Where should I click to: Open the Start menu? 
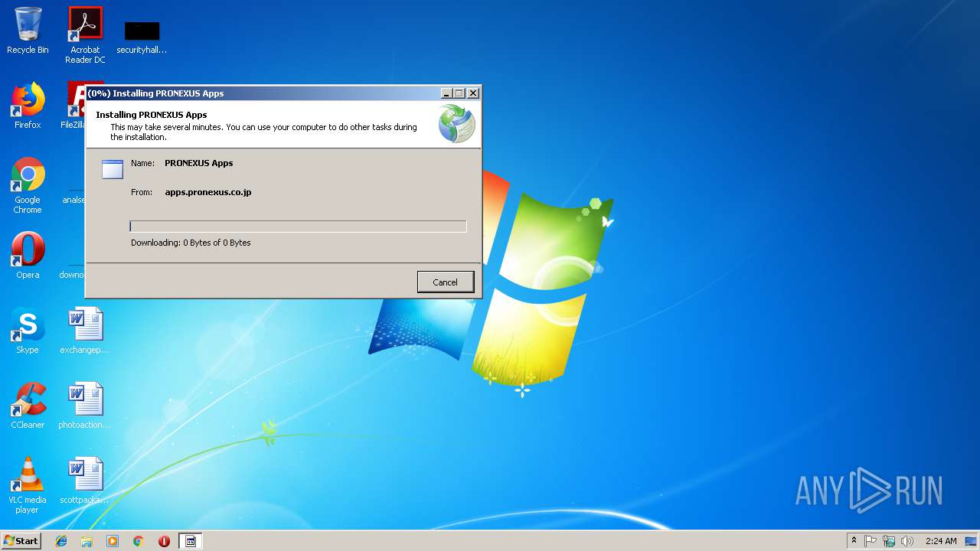pos(21,541)
